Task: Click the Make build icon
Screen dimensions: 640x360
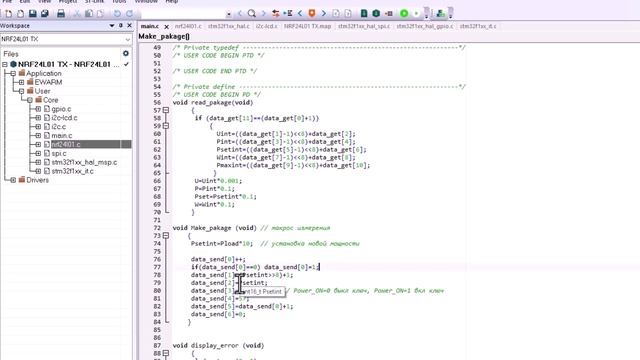Action: [376, 13]
